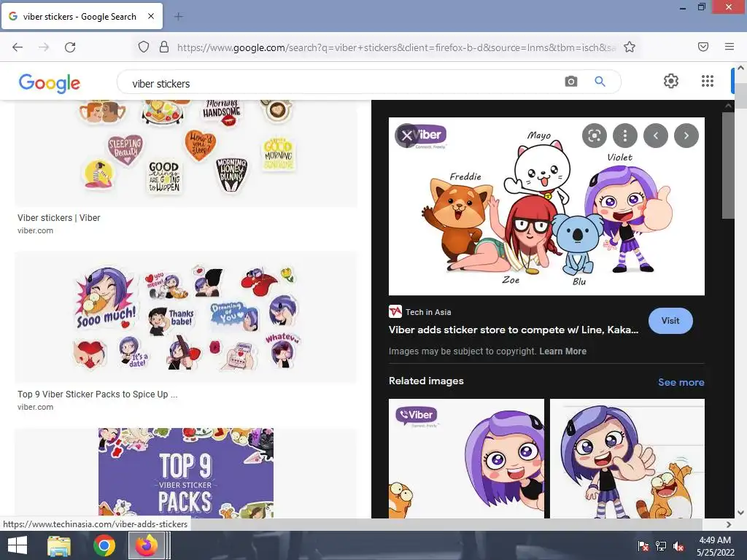747x560 pixels.
Task: Click the horizontal scrollbar right arrow
Action: click(729, 524)
